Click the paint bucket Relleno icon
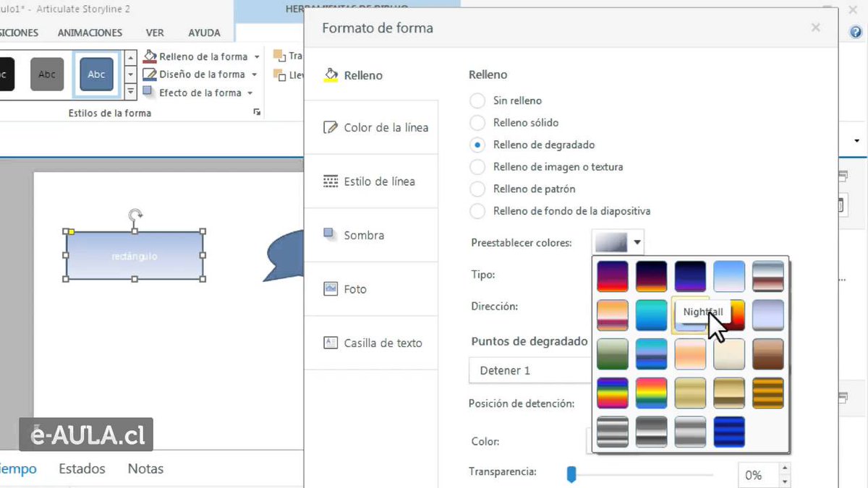Image resolution: width=868 pixels, height=488 pixels. (331, 75)
